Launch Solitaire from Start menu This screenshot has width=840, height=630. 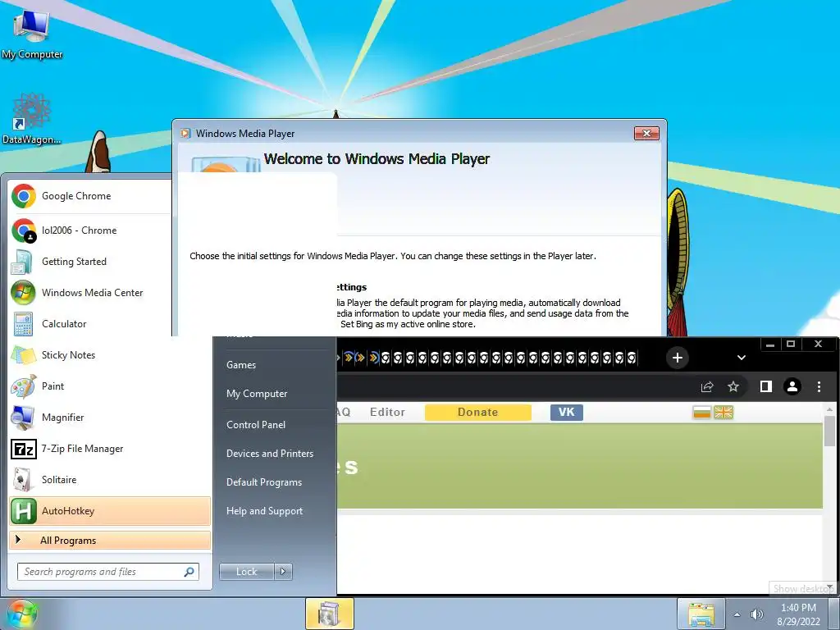(x=110, y=479)
